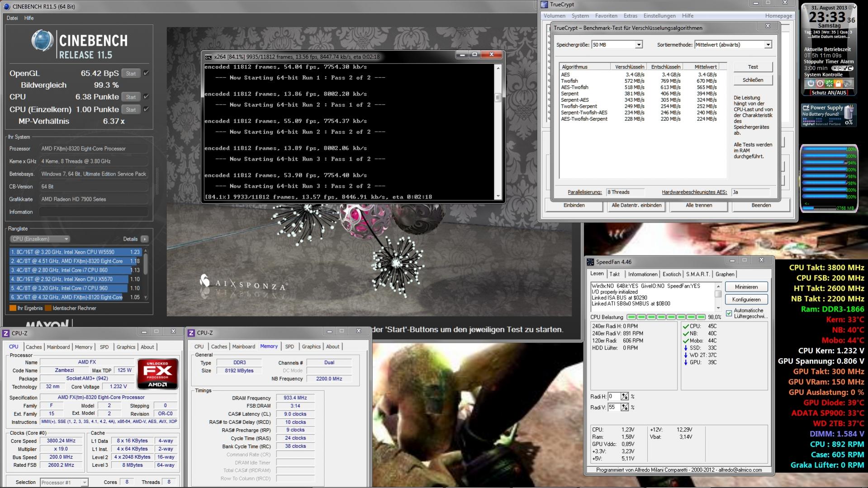868x488 pixels.
Task: Click the Test button in TrueCrypt benchmark
Action: pos(753,67)
